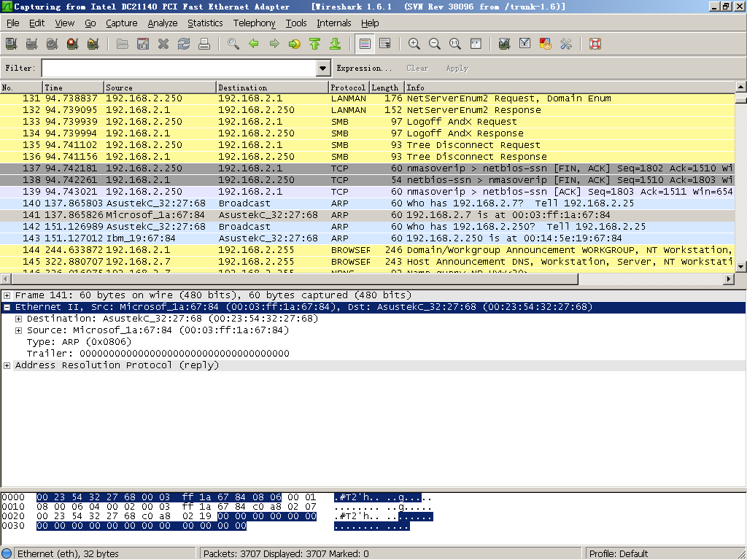747x560 pixels.
Task: Click the Apply filter button
Action: (457, 68)
